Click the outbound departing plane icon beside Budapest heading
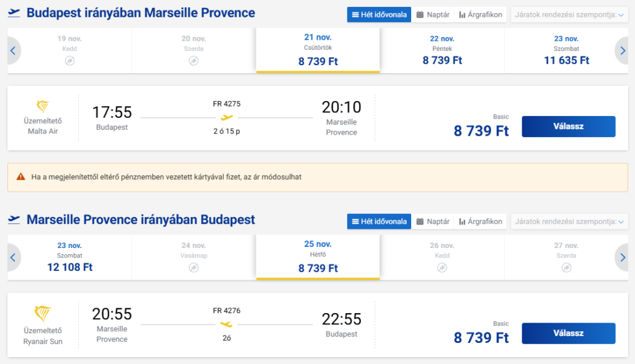635x364 pixels. coord(14,13)
